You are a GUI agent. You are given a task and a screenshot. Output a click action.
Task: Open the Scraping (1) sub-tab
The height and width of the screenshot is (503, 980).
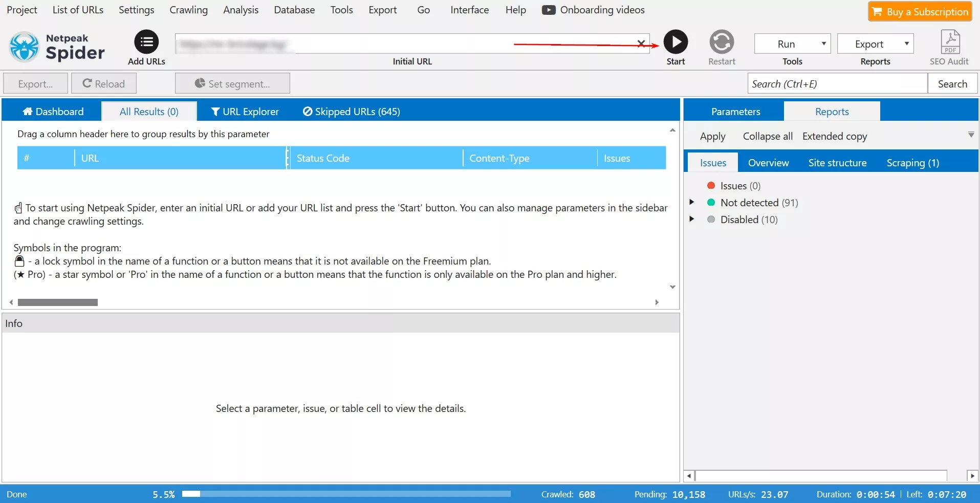click(912, 163)
